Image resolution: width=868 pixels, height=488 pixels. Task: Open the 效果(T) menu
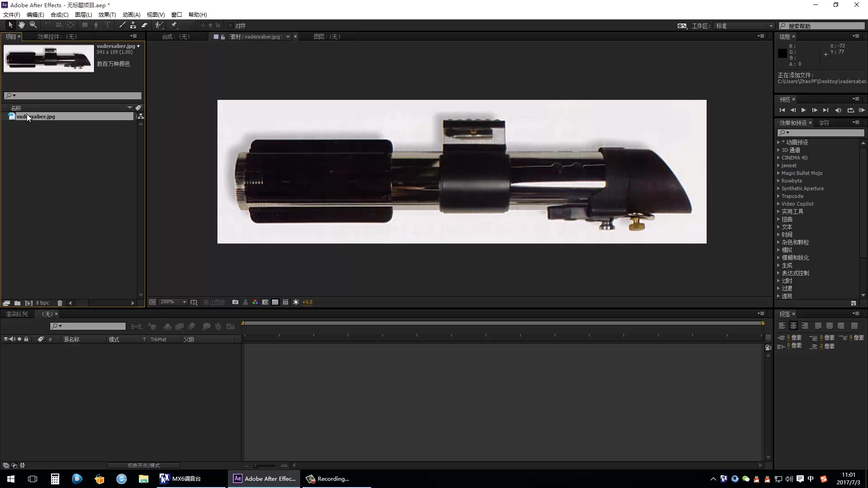(x=107, y=15)
